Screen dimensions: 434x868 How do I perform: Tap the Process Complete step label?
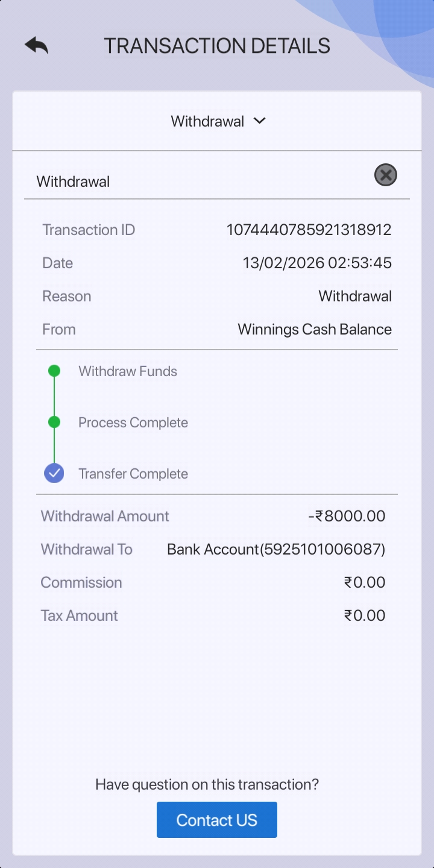133,423
